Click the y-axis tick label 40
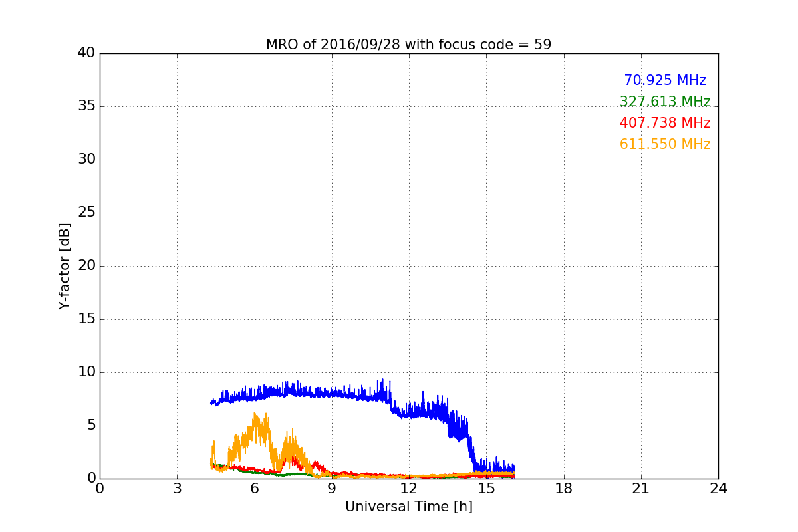This screenshot has width=798, height=532. pos(86,53)
